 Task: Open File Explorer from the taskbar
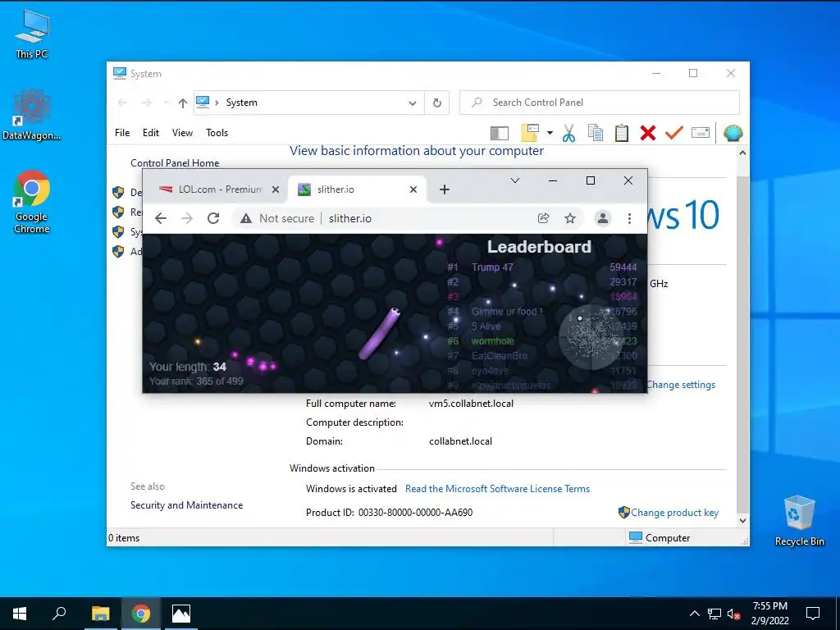point(100,614)
